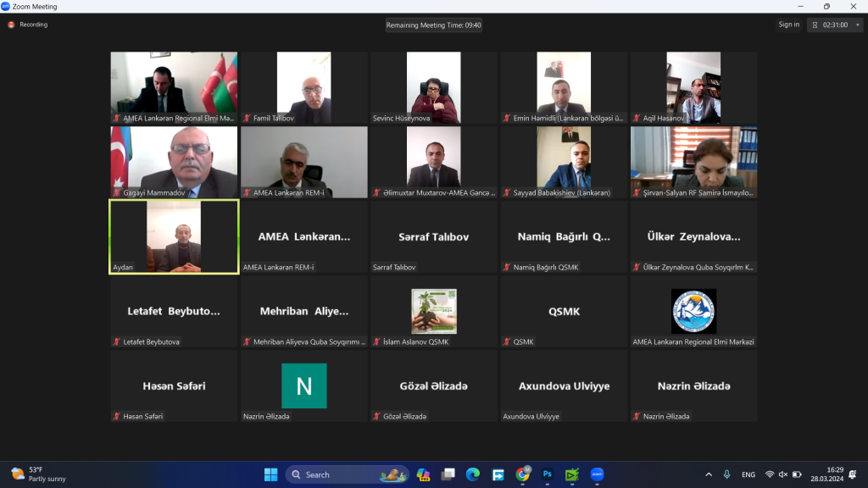Launch Google Chrome from the taskbar

[x=522, y=474]
